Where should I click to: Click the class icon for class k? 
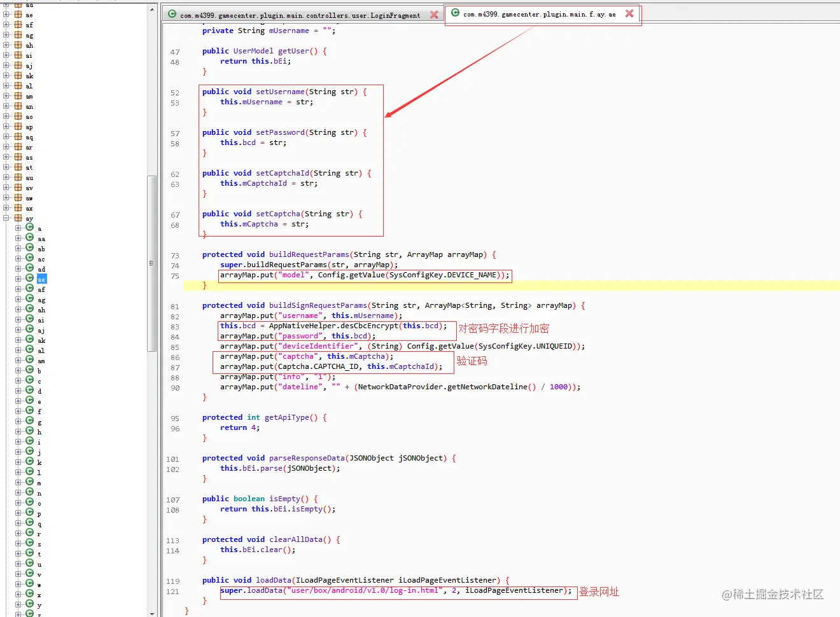click(29, 462)
